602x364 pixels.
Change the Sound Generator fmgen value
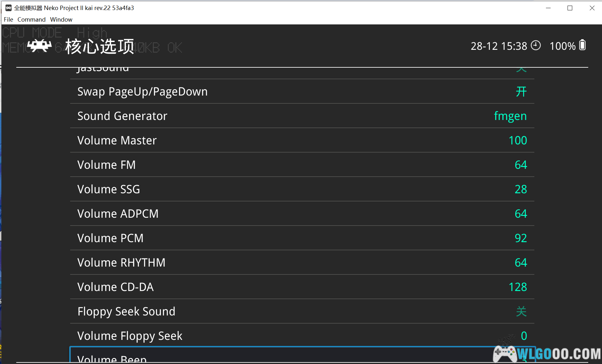pos(510,116)
